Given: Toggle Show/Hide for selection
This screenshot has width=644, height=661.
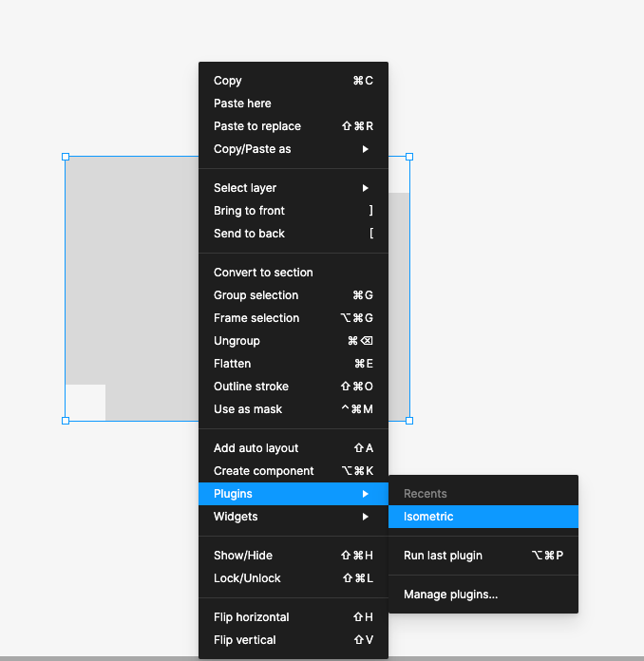Looking at the screenshot, I should point(294,556).
